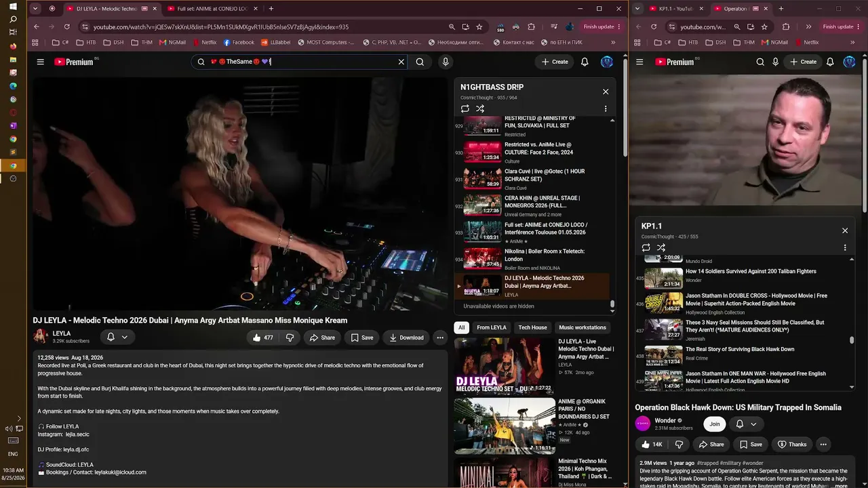Viewport: 868px width, 488px height.
Task: Start voice search in left YouTube window
Action: [446, 62]
